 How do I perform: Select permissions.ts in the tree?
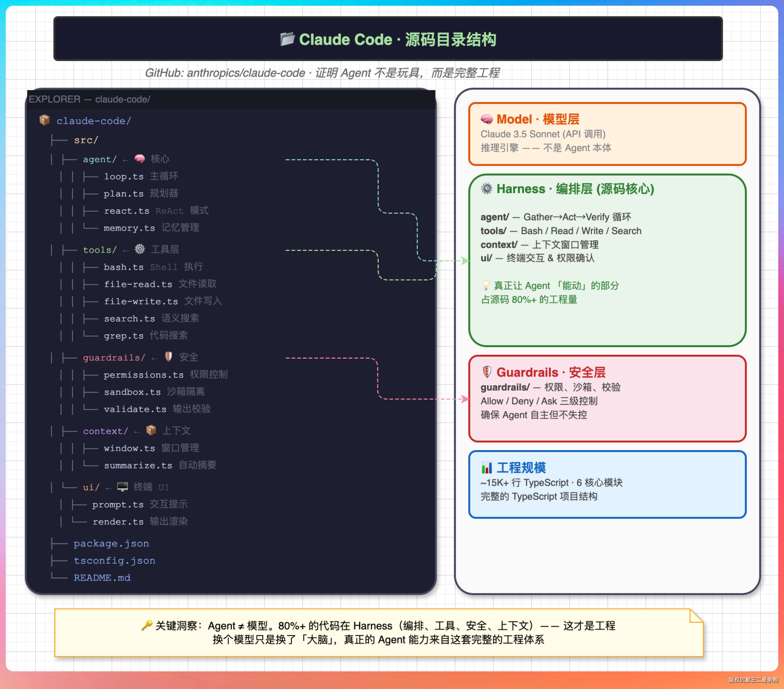[144, 375]
